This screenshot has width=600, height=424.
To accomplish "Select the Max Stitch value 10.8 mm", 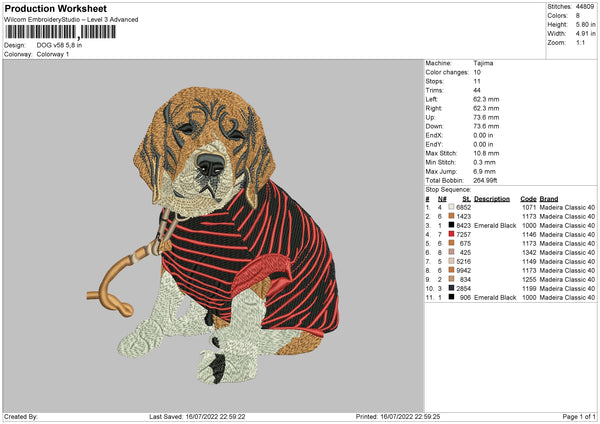I will click(486, 153).
